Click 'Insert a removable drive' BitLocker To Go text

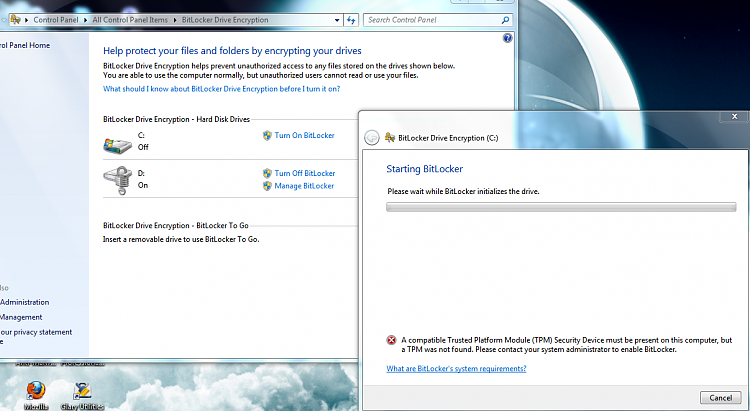tap(181, 239)
